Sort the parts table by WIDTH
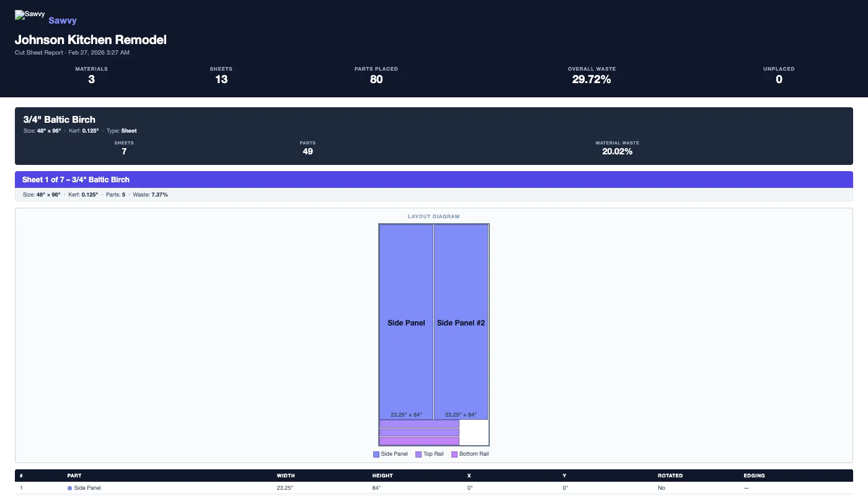This screenshot has width=868, height=496. coord(285,476)
